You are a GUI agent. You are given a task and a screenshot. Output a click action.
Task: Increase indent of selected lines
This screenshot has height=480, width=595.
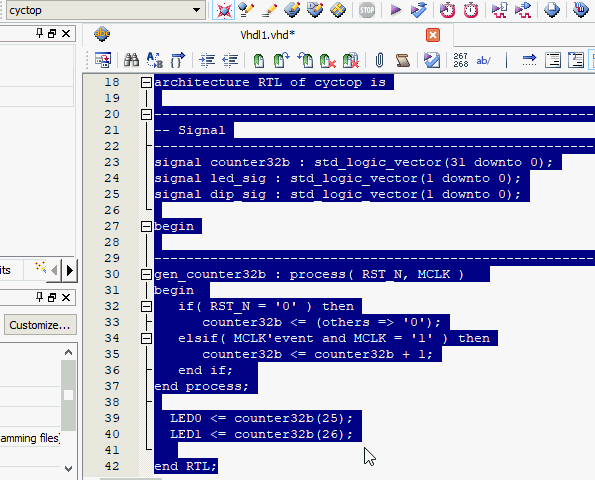pos(207,60)
